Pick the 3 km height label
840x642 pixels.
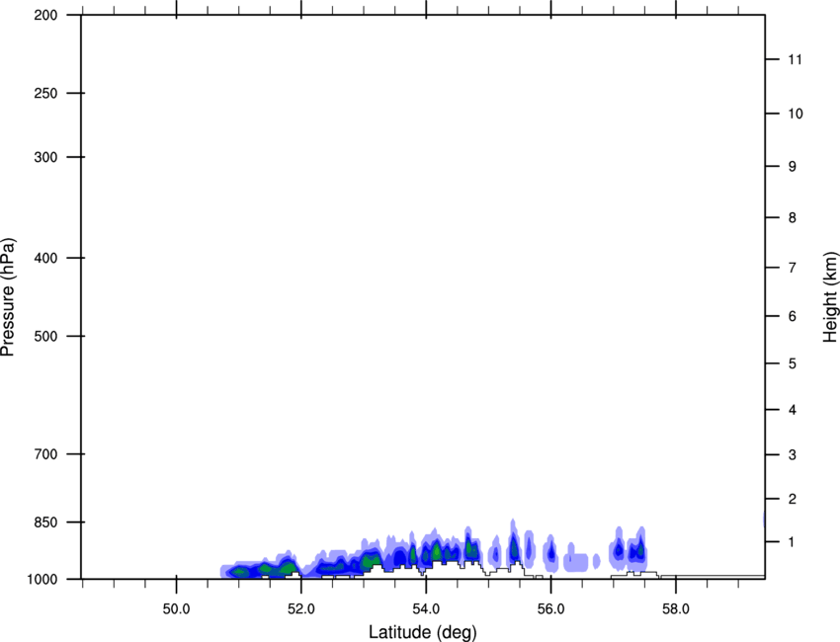[x=793, y=454]
